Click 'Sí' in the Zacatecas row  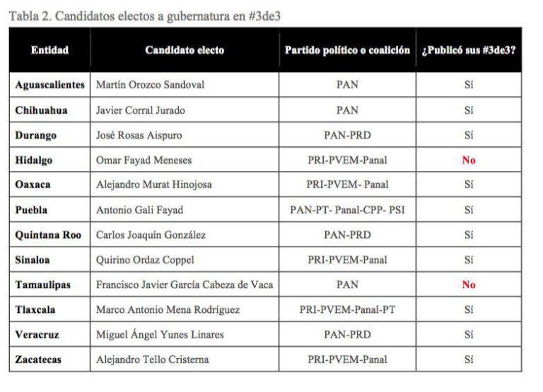point(469,360)
